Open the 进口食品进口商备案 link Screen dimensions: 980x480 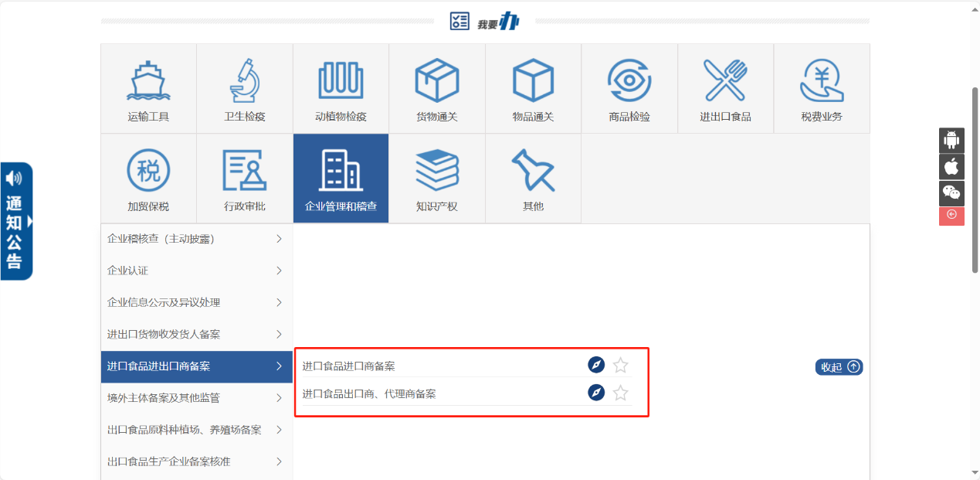(x=348, y=366)
